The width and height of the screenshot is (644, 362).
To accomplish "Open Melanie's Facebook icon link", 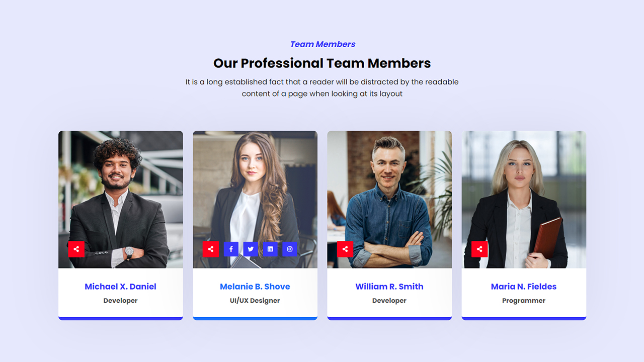I will (231, 249).
